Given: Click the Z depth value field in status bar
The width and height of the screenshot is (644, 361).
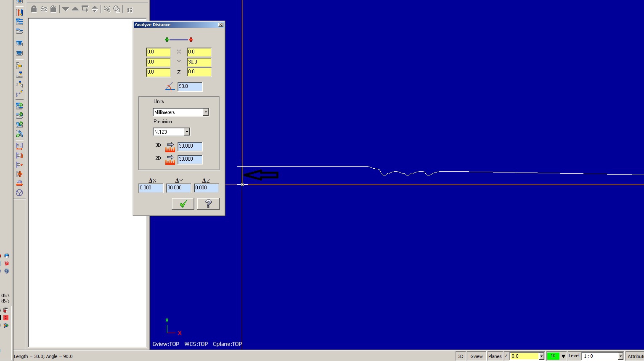Looking at the screenshot, I should pyautogui.click(x=524, y=356).
